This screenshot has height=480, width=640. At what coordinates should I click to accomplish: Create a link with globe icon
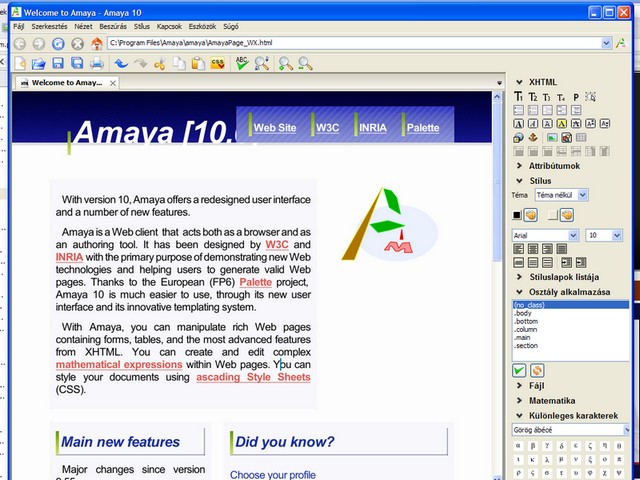[x=518, y=138]
